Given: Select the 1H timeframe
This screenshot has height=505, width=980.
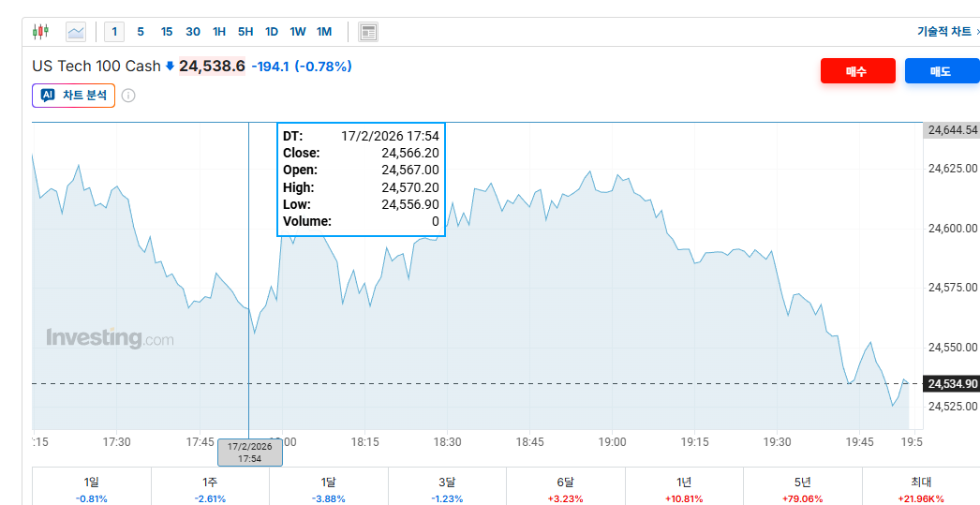Looking at the screenshot, I should click(x=219, y=32).
